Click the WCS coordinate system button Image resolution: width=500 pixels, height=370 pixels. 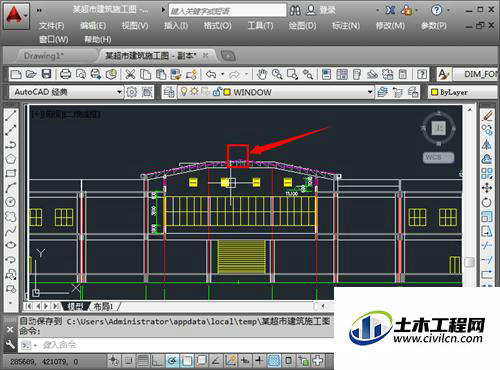point(439,157)
